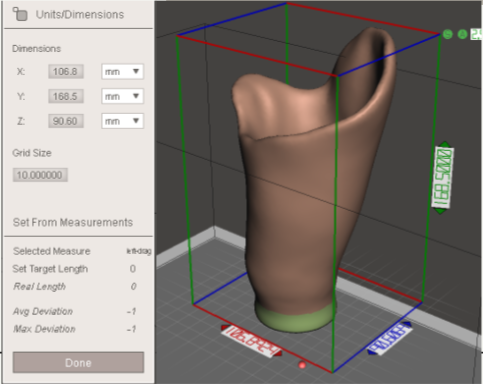This screenshot has height=384, width=483.
Task: Open the Z unit mm dropdown
Action: 122,121
